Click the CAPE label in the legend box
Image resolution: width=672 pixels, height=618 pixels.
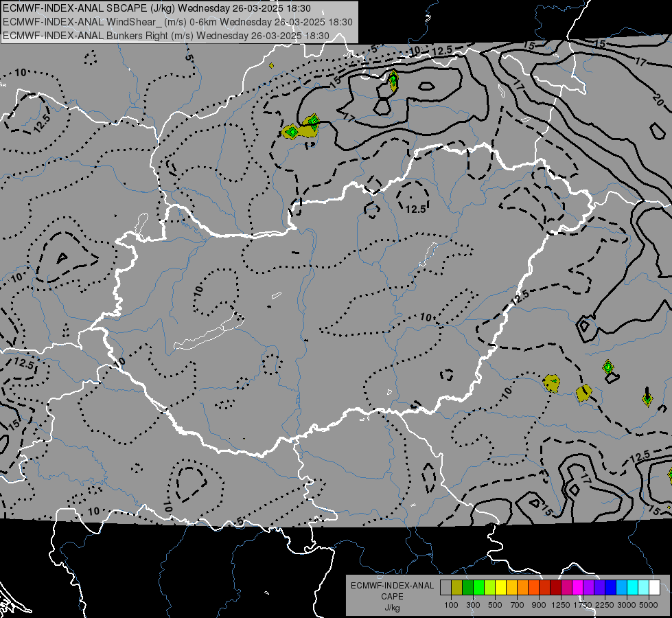[392, 597]
